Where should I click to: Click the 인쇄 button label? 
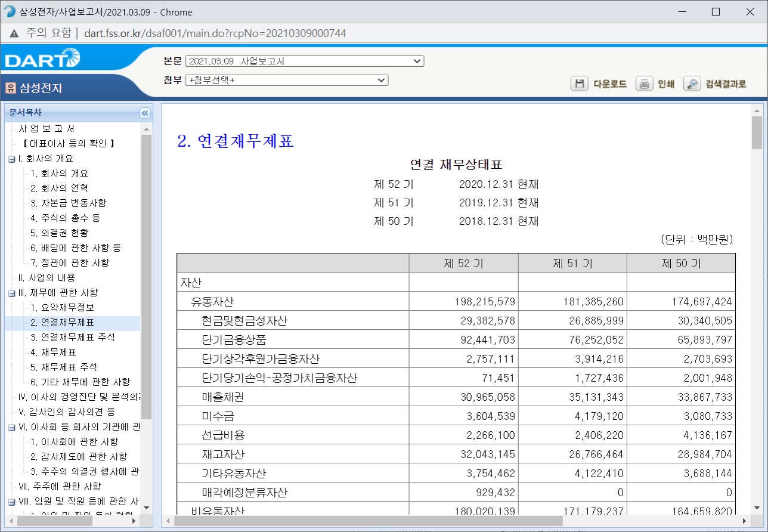point(666,84)
